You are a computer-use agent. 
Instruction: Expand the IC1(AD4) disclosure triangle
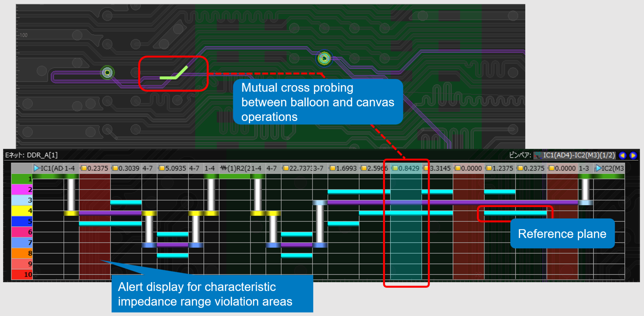click(x=37, y=168)
